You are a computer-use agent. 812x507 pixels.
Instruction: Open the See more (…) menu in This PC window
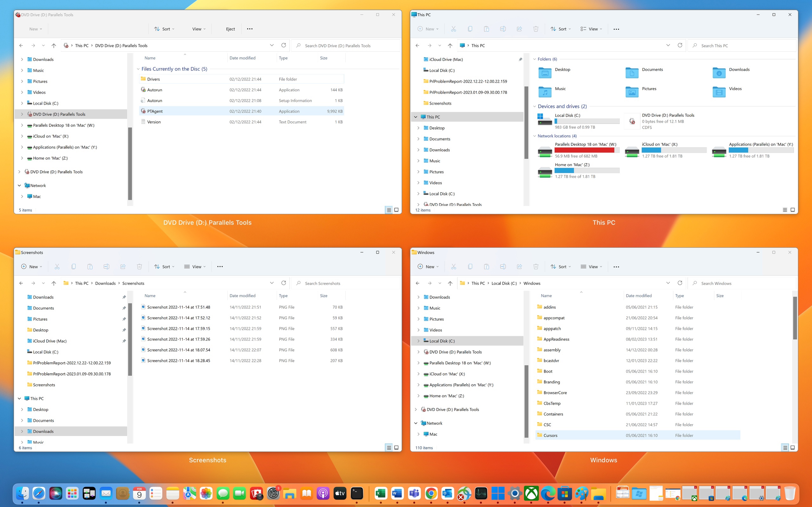pyautogui.click(x=616, y=29)
